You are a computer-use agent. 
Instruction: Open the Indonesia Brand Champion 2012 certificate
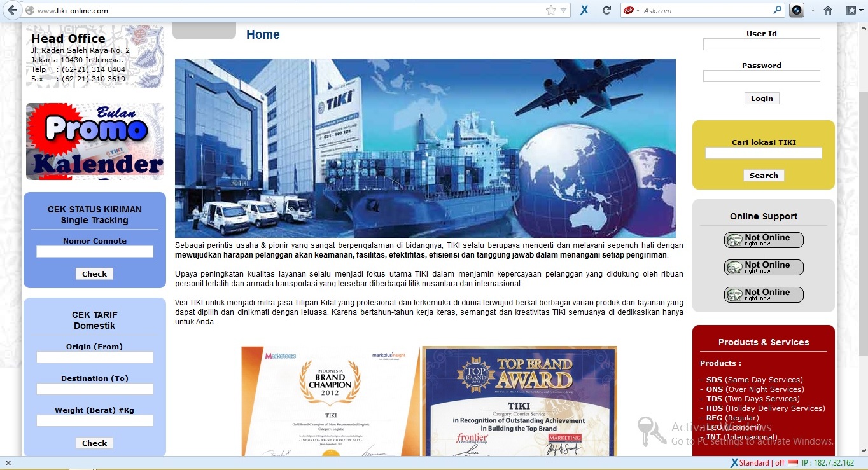pyautogui.click(x=331, y=401)
